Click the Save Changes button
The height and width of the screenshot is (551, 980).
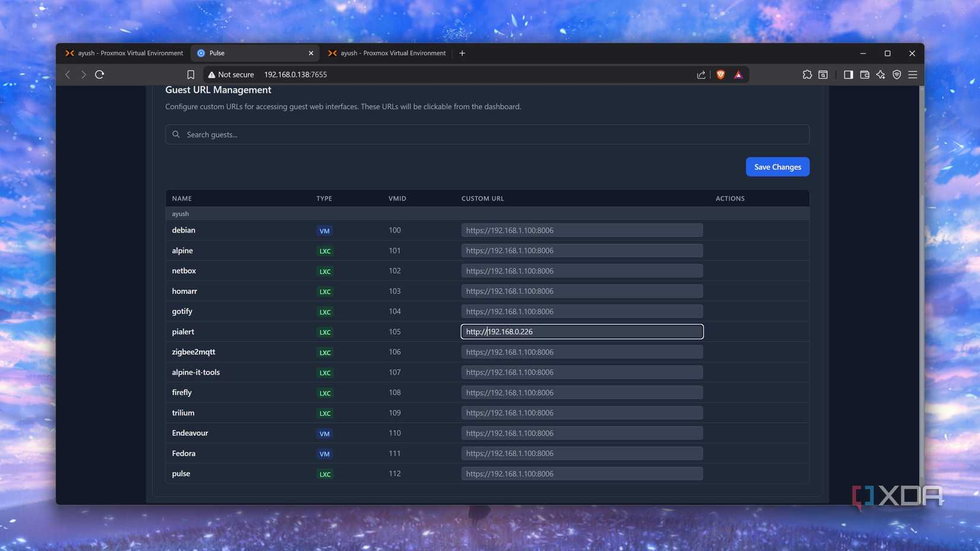pos(777,167)
